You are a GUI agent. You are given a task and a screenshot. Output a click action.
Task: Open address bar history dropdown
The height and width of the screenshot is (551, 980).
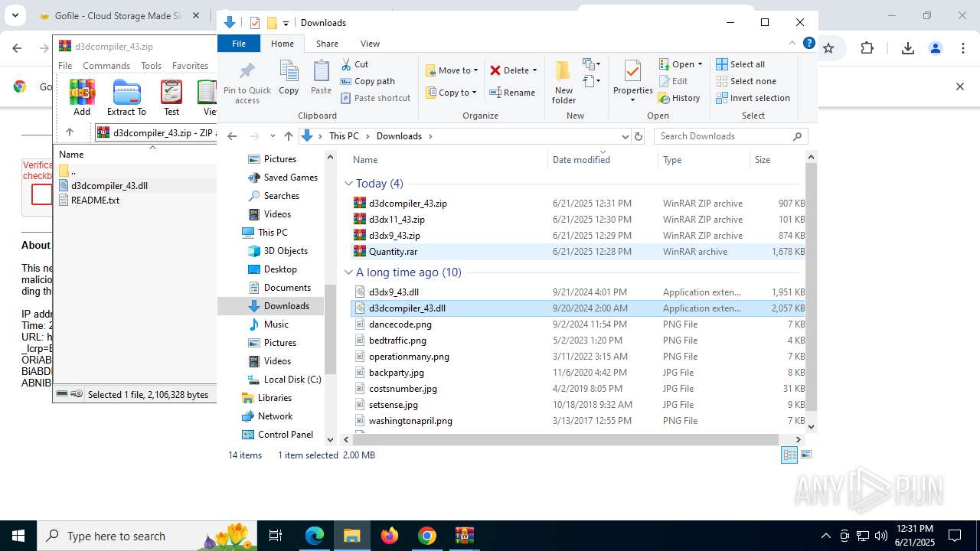pyautogui.click(x=625, y=136)
